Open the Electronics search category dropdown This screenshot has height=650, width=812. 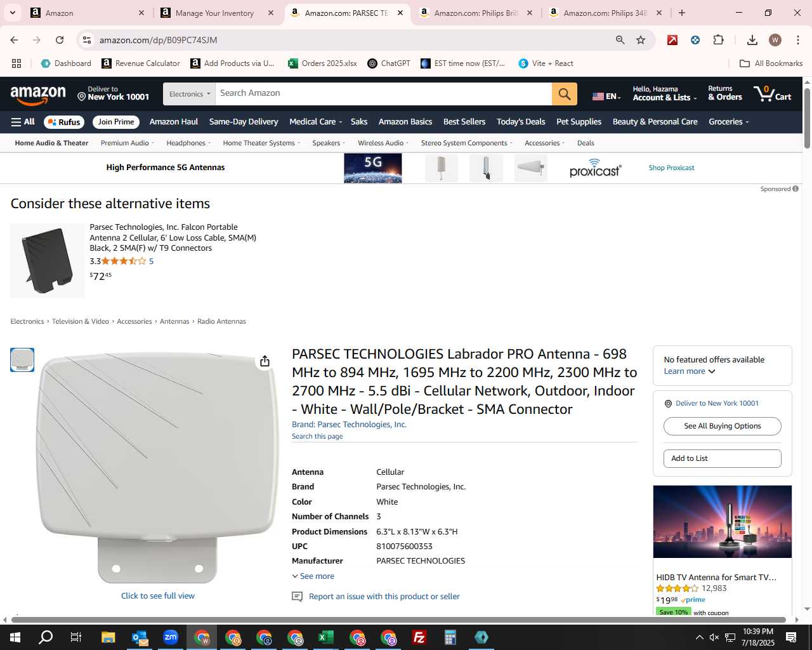pyautogui.click(x=189, y=94)
